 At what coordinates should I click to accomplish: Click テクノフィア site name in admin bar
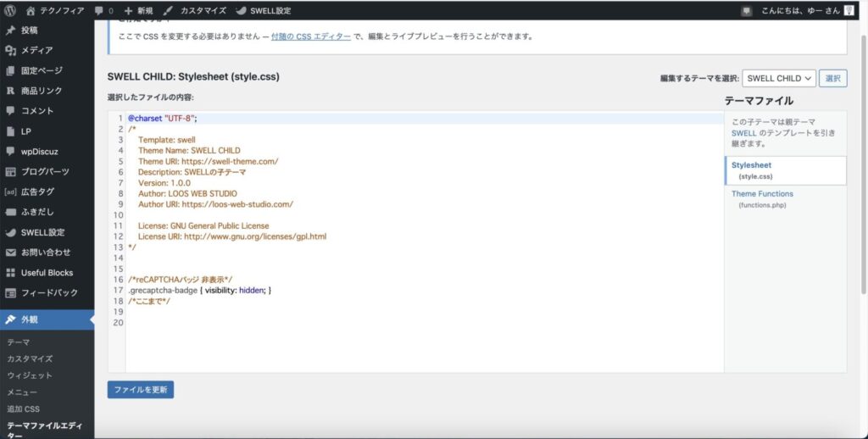[x=62, y=10]
